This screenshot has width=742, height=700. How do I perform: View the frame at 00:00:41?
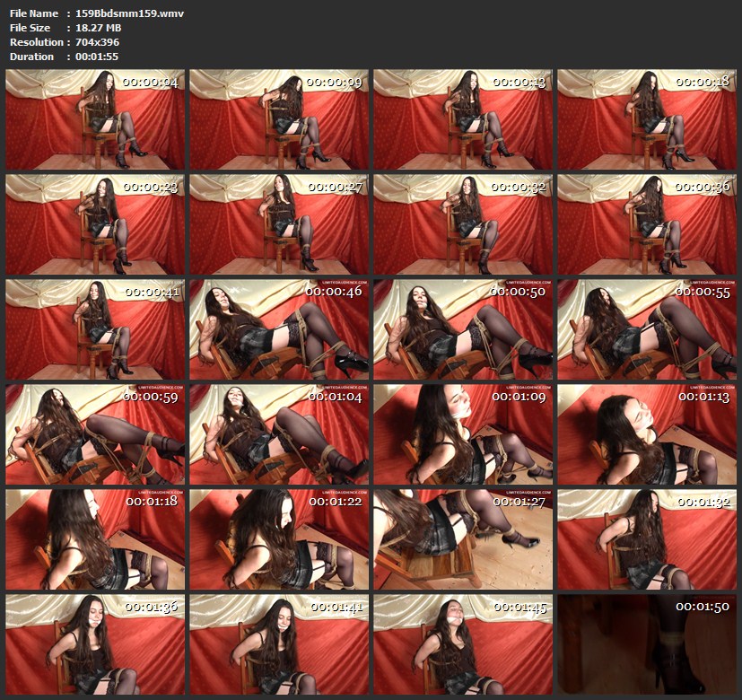pos(95,329)
